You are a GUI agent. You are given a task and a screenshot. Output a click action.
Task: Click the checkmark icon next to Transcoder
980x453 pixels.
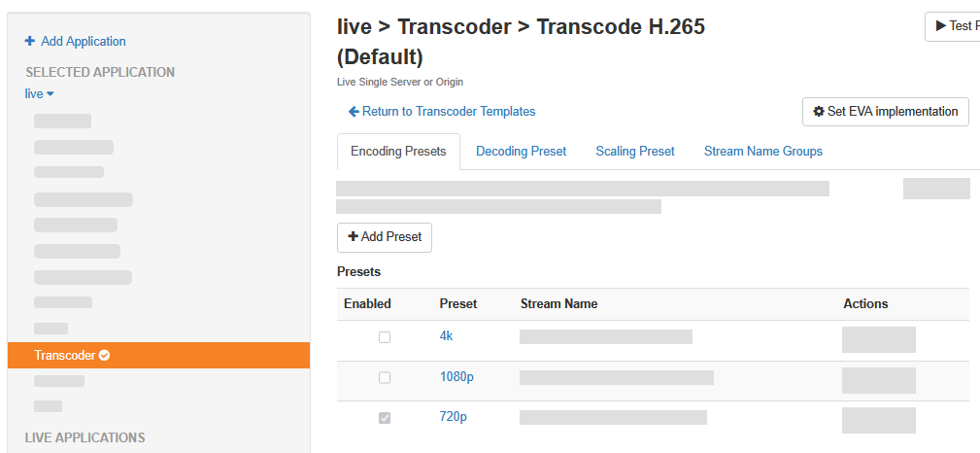105,356
